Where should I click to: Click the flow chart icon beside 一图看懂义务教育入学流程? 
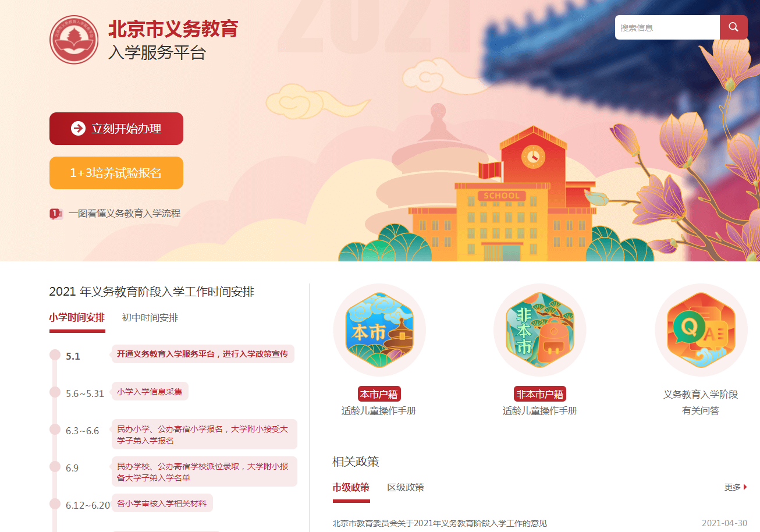[x=56, y=214]
